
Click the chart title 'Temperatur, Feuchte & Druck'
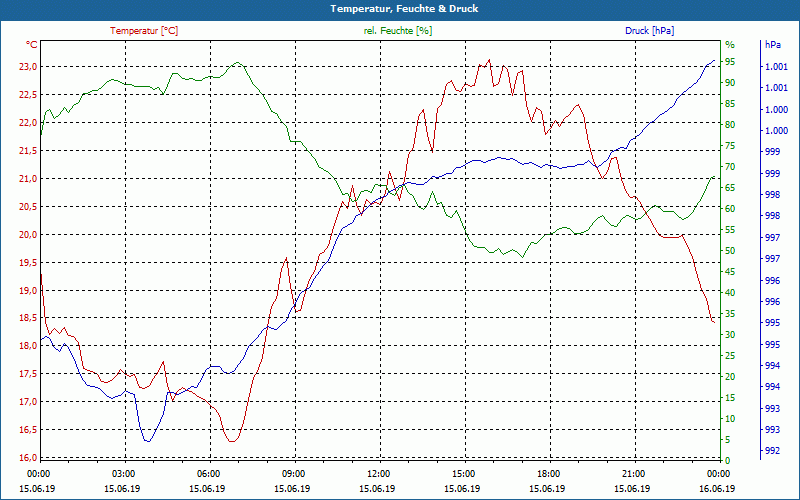coord(404,9)
